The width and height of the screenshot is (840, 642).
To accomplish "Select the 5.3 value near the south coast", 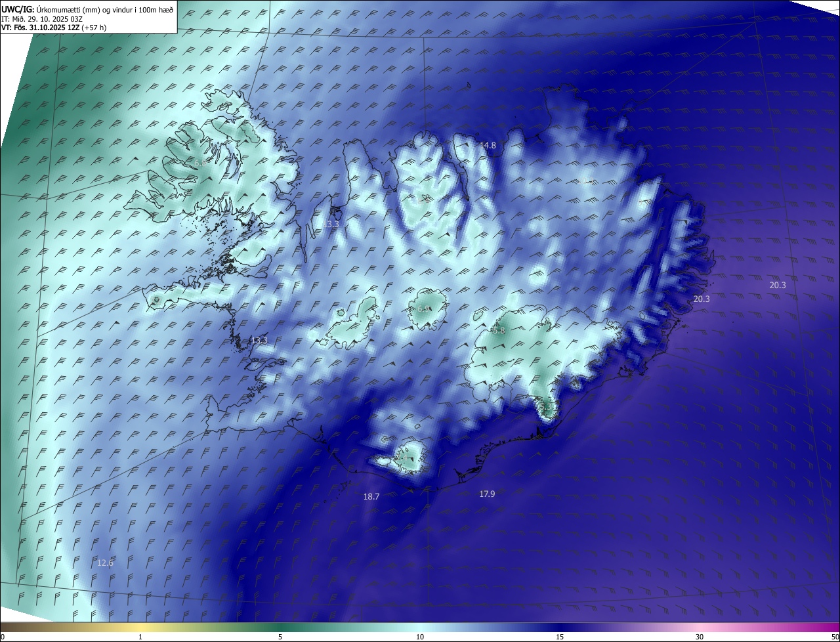I will coord(545,407).
